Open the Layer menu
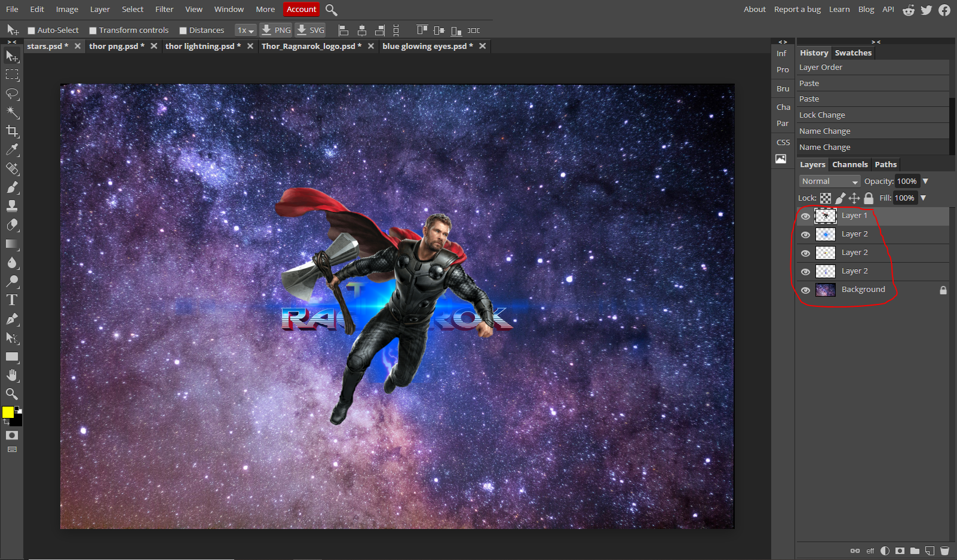This screenshot has width=957, height=560. pos(100,10)
